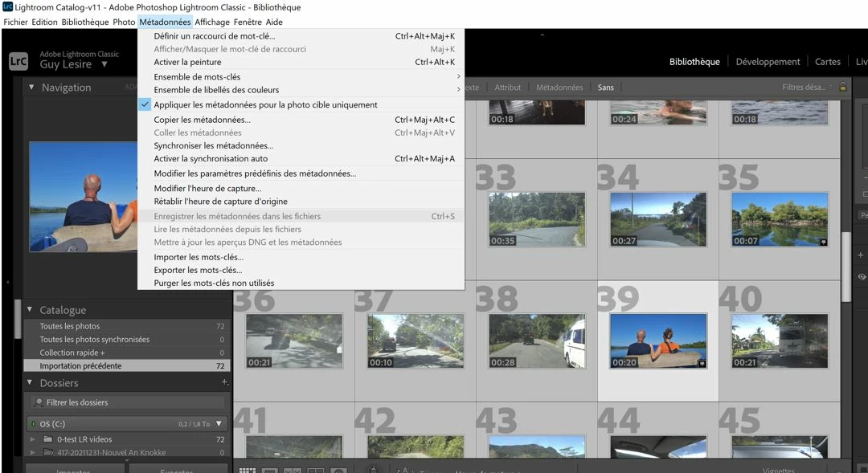Image resolution: width=868 pixels, height=473 pixels.
Task: Toggle 'Appliquer les métadonnées pour la photo cible uniquement' checkmark
Action: coord(145,104)
